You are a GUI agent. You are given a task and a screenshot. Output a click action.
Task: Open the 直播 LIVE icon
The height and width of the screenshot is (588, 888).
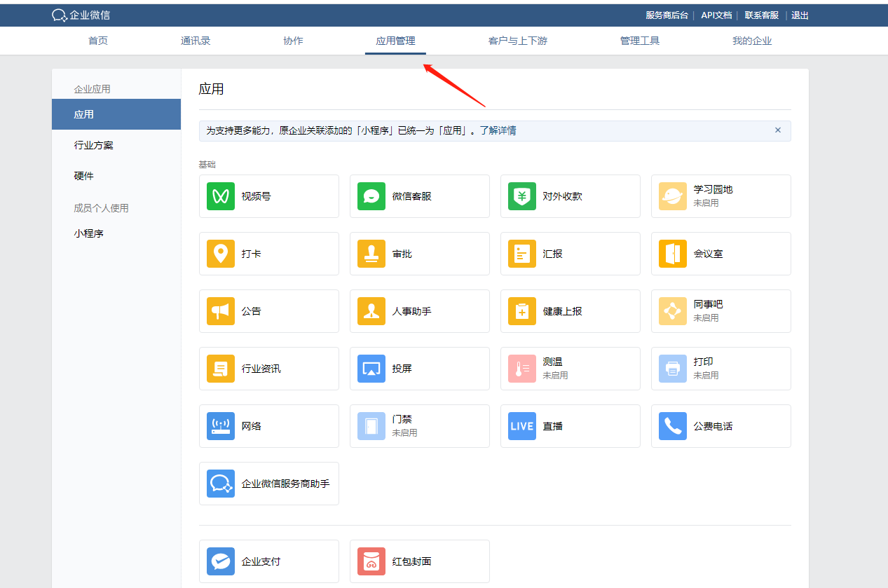click(x=522, y=426)
